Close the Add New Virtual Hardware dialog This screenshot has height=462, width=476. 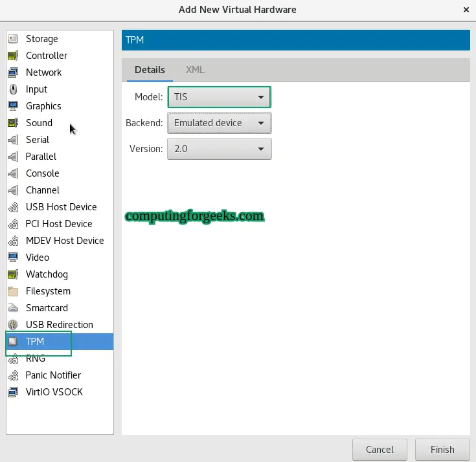click(466, 10)
